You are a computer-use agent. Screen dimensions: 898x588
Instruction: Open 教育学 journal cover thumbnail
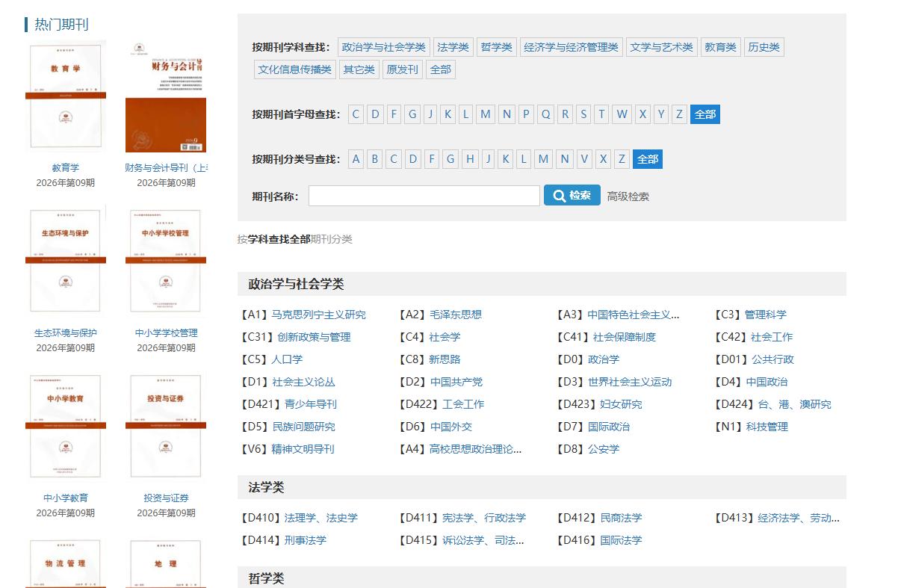[x=66, y=97]
